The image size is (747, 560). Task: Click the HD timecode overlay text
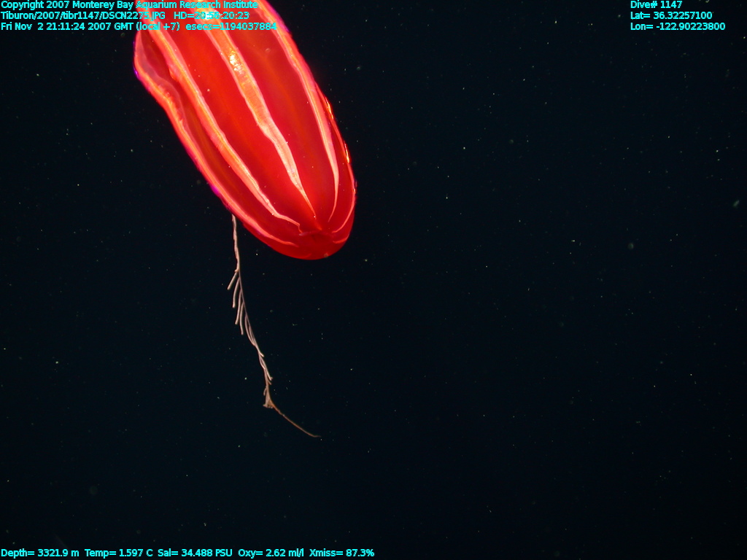click(211, 15)
